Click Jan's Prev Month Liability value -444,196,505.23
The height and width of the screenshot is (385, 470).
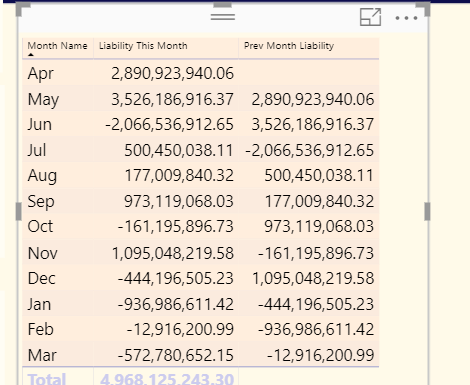click(316, 304)
